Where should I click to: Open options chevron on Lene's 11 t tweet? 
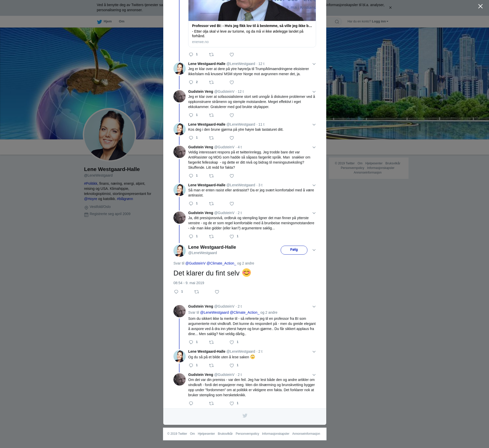[x=314, y=125]
